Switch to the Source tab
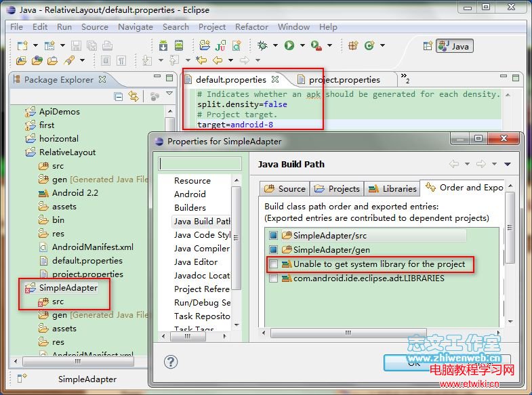The image size is (532, 395). (285, 189)
